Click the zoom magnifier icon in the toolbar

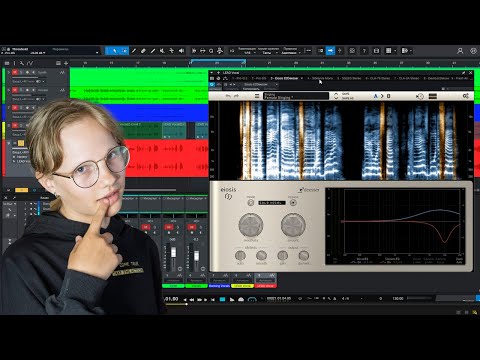pos(211,51)
